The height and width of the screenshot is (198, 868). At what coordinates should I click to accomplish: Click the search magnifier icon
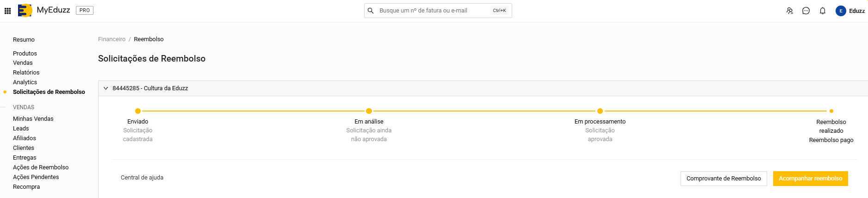point(371,11)
